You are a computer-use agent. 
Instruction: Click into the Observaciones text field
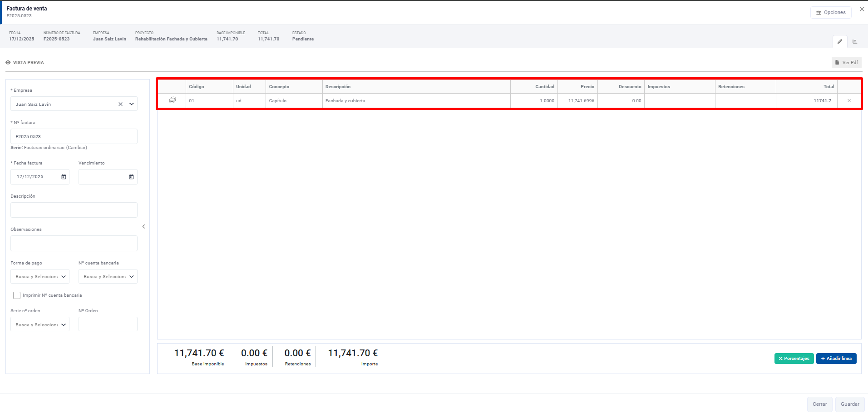coord(74,243)
